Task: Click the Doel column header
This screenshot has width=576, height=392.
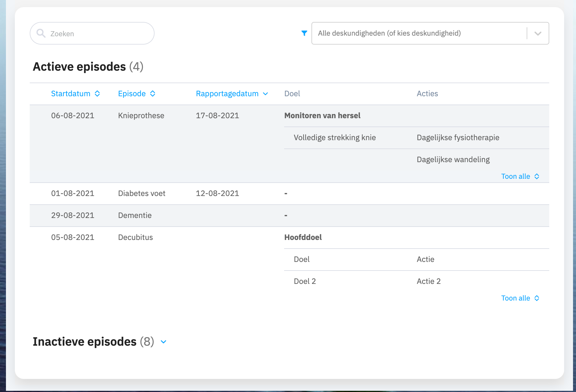Action: 292,94
